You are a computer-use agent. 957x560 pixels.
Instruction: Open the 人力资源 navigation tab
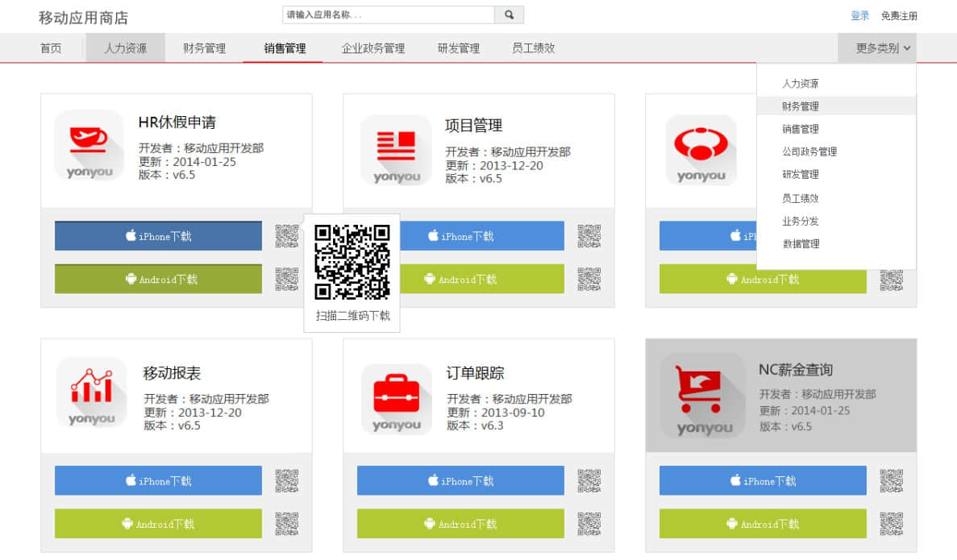(125, 48)
